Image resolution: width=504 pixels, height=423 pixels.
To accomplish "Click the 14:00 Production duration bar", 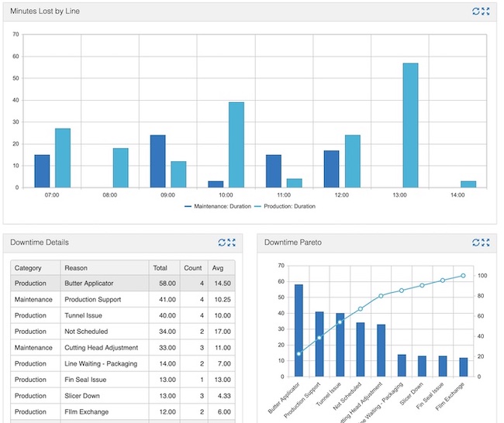I will tap(468, 184).
